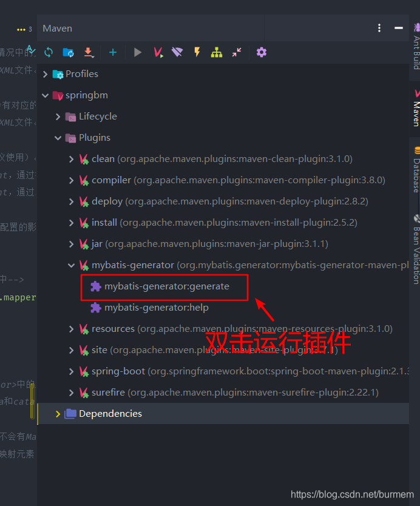Viewport: 420px width, 506px height.
Task: Open the Ant Build side tab
Action: coord(416,47)
